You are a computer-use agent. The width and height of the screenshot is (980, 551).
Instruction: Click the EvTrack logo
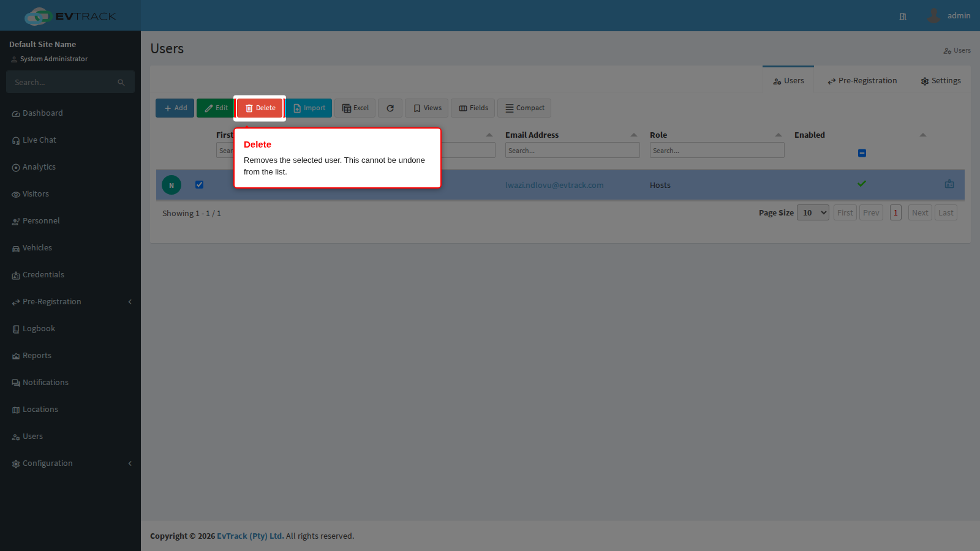[x=70, y=16]
